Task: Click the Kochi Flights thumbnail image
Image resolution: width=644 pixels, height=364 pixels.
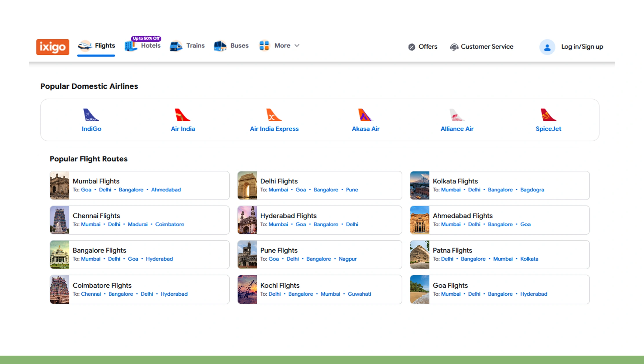Action: 247,289
